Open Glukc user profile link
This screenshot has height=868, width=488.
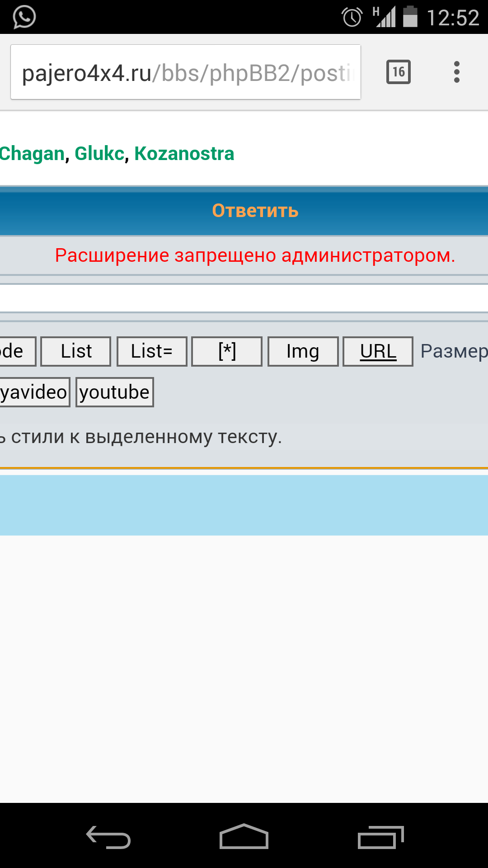coord(99,154)
